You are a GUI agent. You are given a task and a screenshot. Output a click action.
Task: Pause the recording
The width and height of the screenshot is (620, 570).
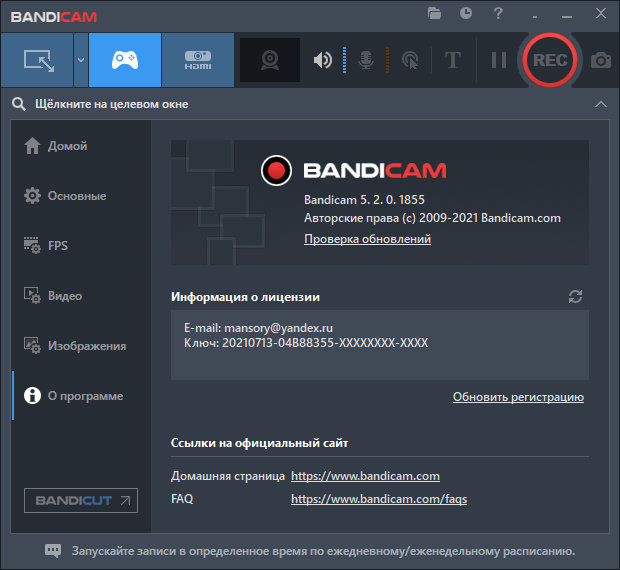point(498,60)
